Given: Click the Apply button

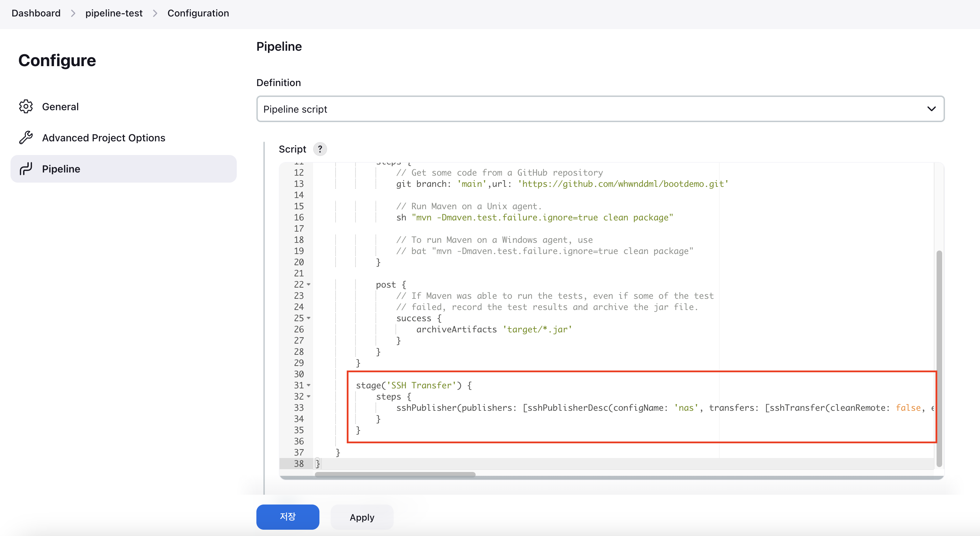Looking at the screenshot, I should pyautogui.click(x=362, y=517).
